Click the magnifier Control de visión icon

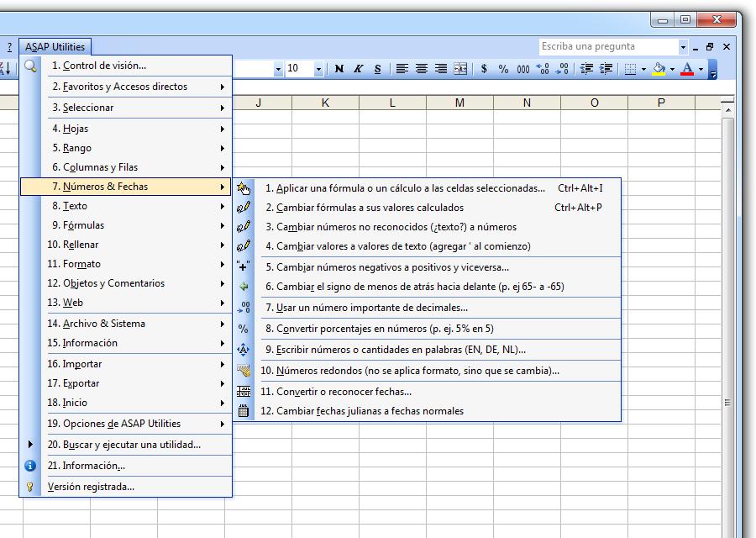[30, 66]
